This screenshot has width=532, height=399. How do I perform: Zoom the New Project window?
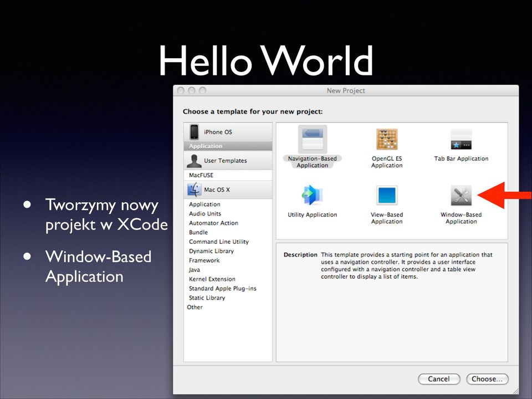(x=203, y=90)
